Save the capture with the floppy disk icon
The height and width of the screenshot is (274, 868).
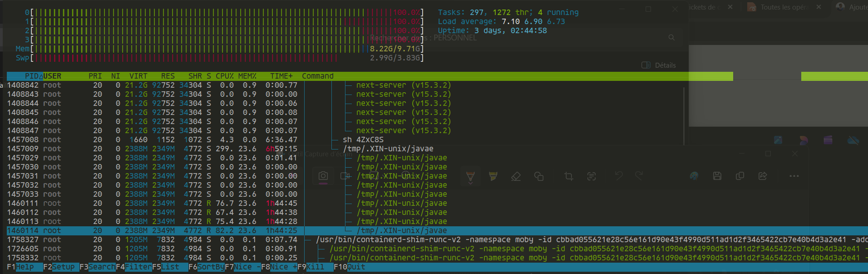click(717, 176)
